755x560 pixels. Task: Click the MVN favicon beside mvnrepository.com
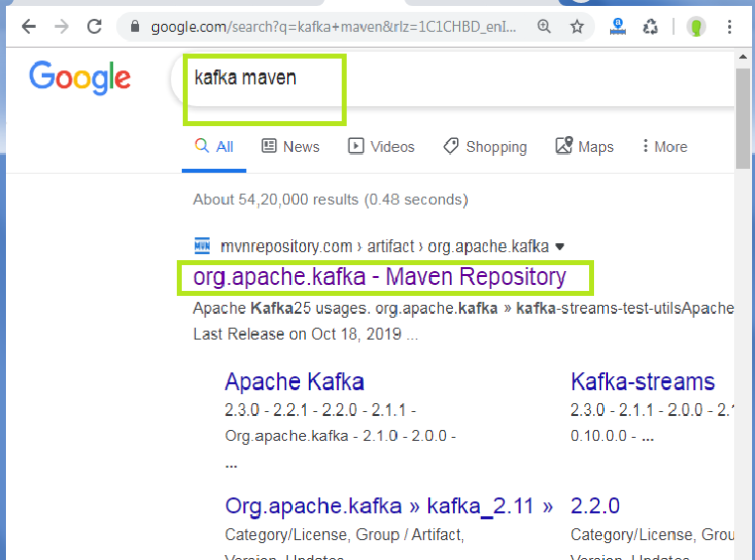coord(202,246)
